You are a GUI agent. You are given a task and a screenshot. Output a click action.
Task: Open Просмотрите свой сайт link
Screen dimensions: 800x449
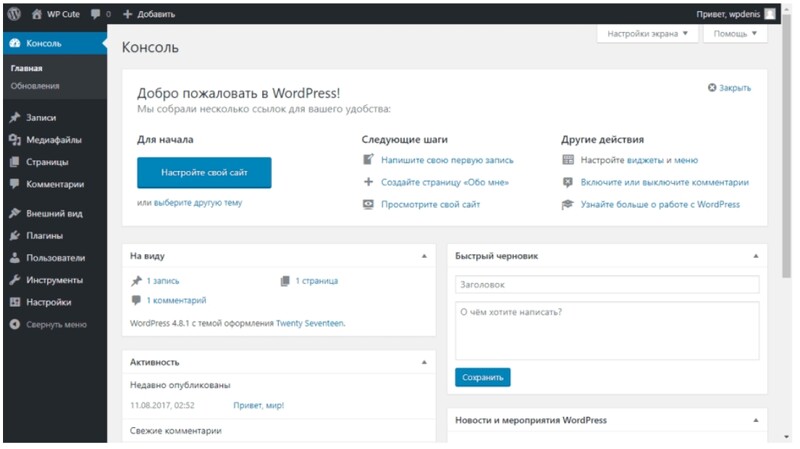tap(431, 205)
